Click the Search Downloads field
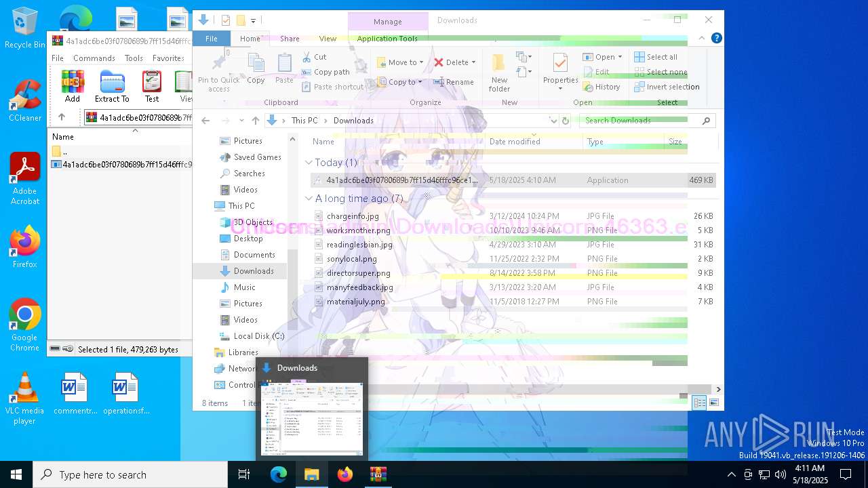Image resolution: width=868 pixels, height=488 pixels. pos(648,121)
